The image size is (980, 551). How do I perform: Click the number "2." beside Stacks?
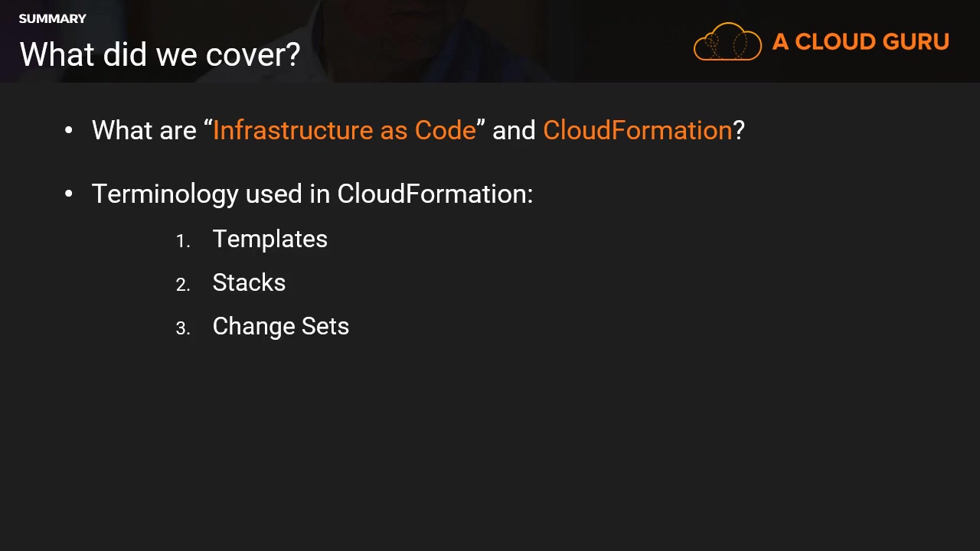(182, 285)
